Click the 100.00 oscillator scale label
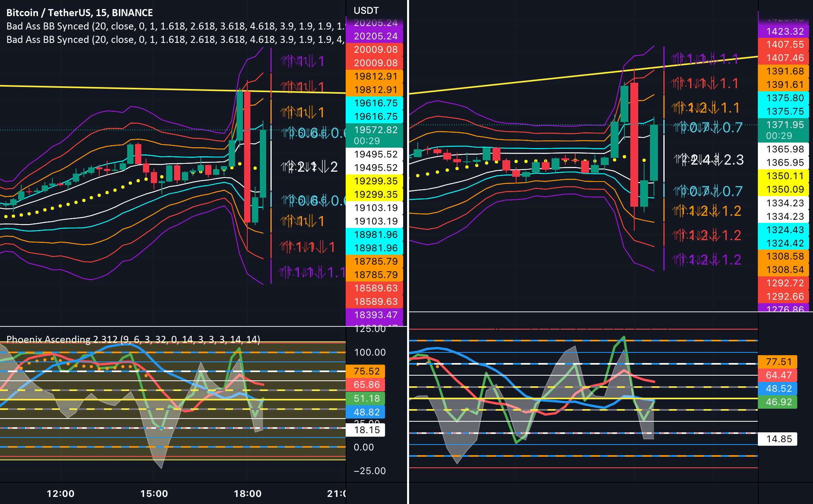Viewport: 813px width, 504px height. pyautogui.click(x=370, y=352)
